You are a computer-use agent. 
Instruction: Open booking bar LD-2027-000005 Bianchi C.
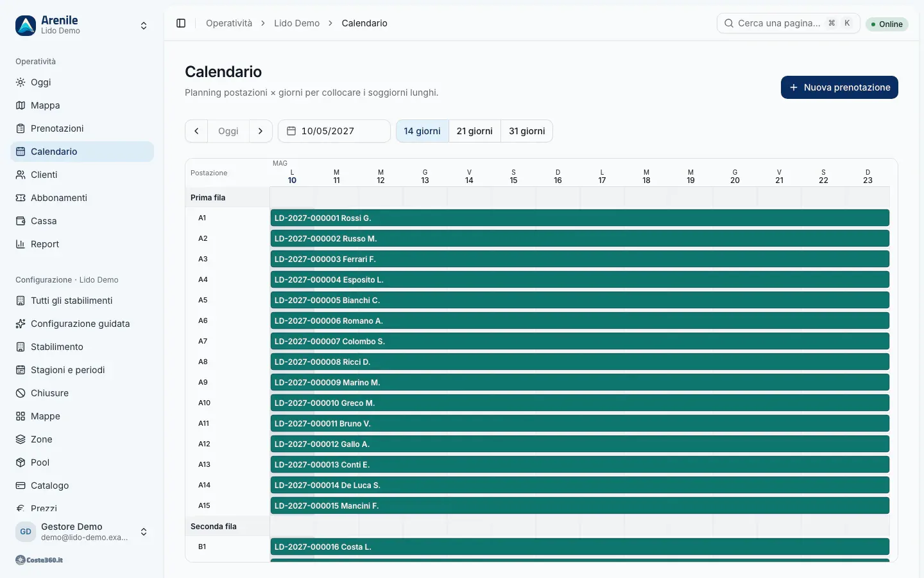(x=580, y=300)
